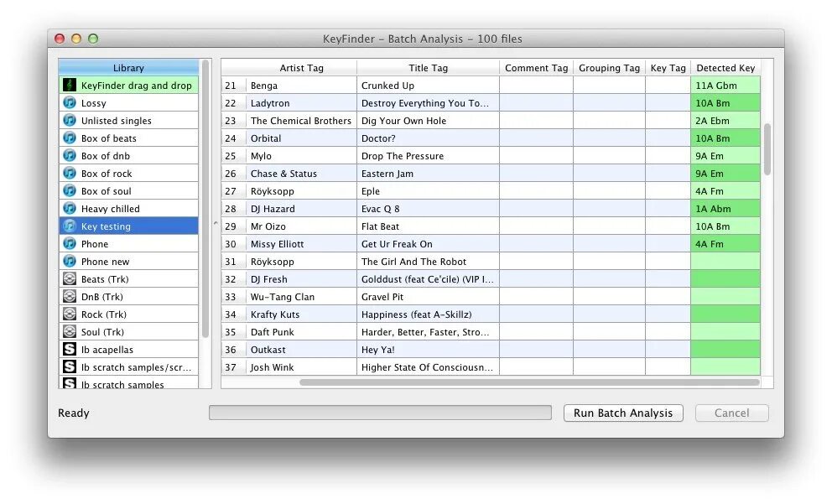Viewport: 832px width, 504px height.
Task: Sort by Artist Tag column header
Action: [x=301, y=67]
